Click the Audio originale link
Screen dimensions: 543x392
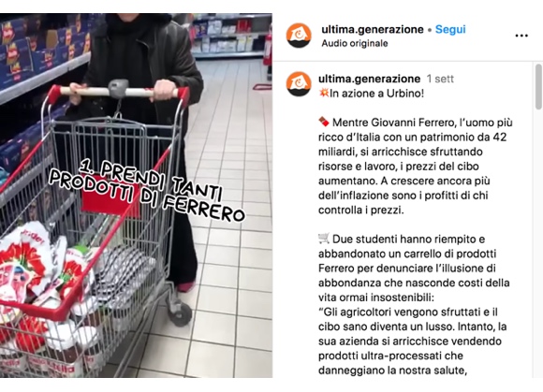click(x=354, y=43)
